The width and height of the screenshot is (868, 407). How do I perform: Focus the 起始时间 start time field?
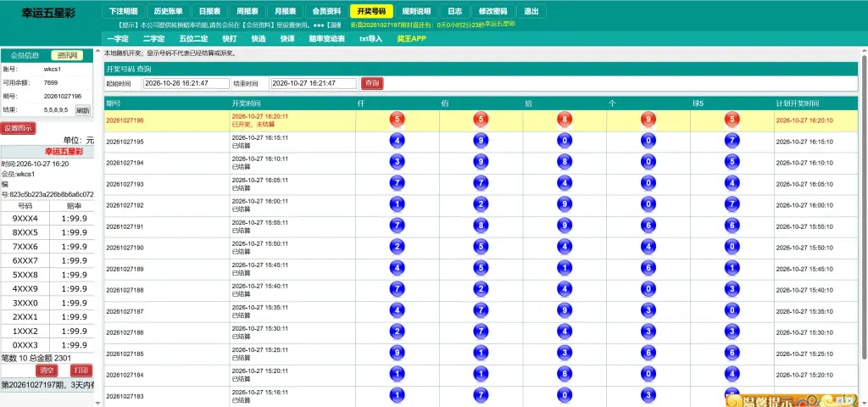186,83
